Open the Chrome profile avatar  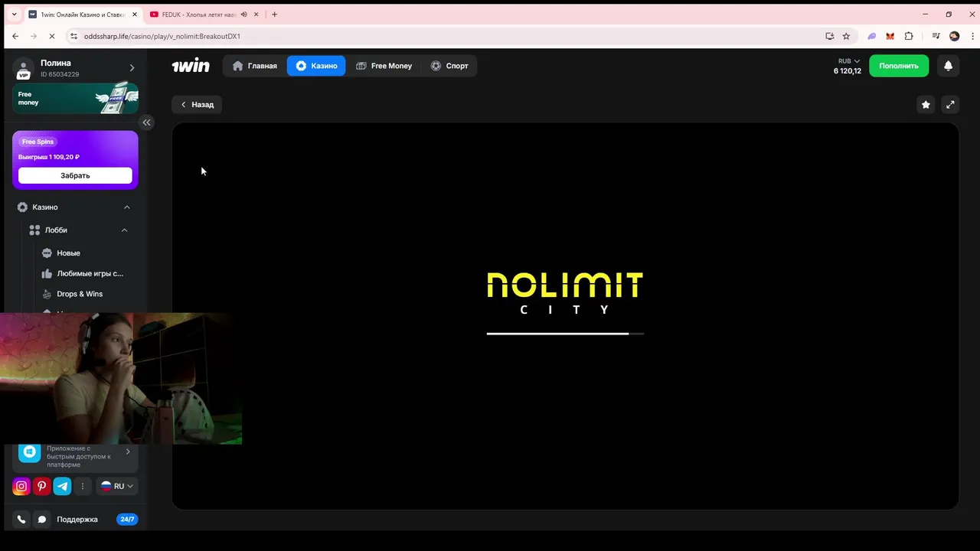(954, 36)
